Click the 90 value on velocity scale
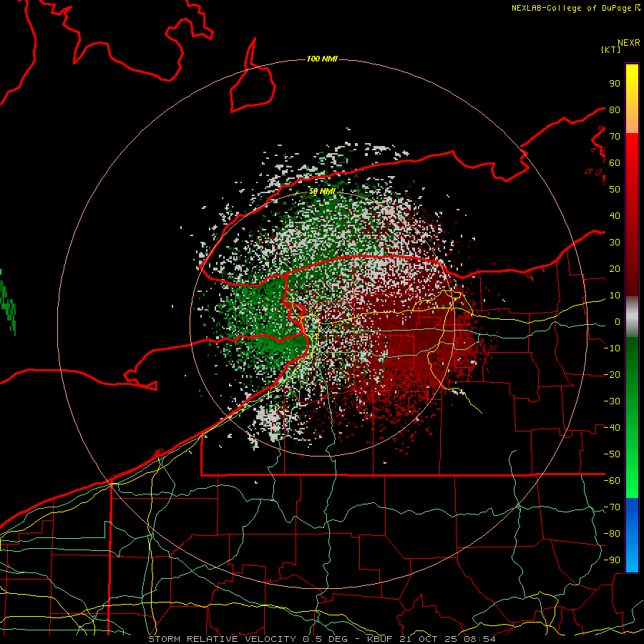The image size is (644, 644). (615, 84)
